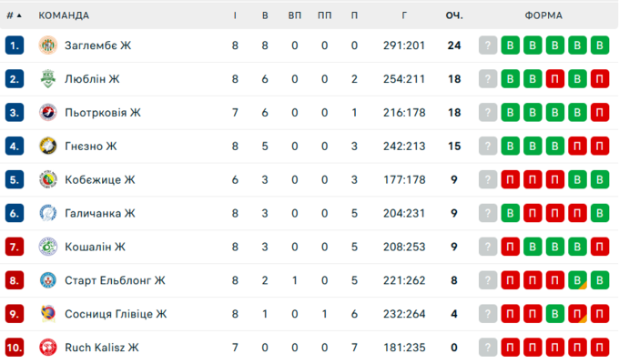This screenshot has height=364, width=619.
Task: Sort standings by ОЧ. points column
Action: pyautogui.click(x=454, y=15)
